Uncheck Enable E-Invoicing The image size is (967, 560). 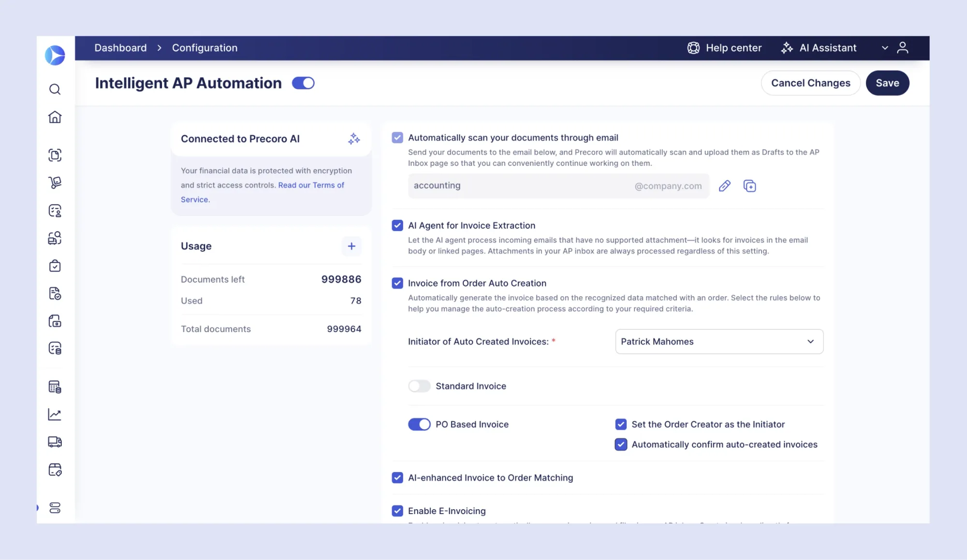[x=397, y=511]
